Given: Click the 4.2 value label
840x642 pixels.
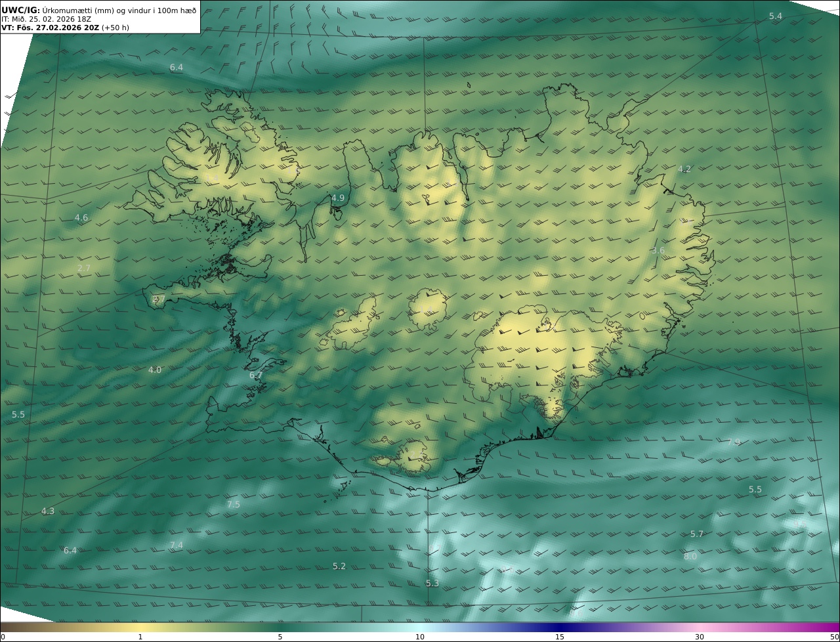Looking at the screenshot, I should coord(684,169).
